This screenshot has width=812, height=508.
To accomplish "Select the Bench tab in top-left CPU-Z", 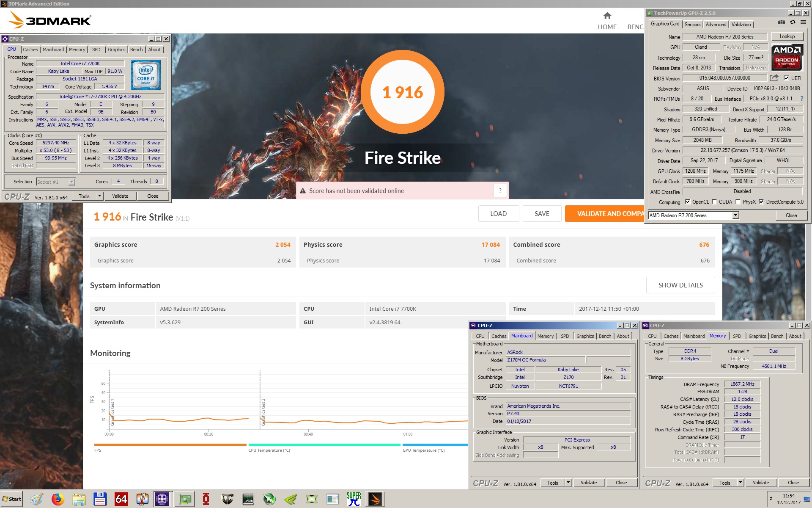I will (136, 50).
